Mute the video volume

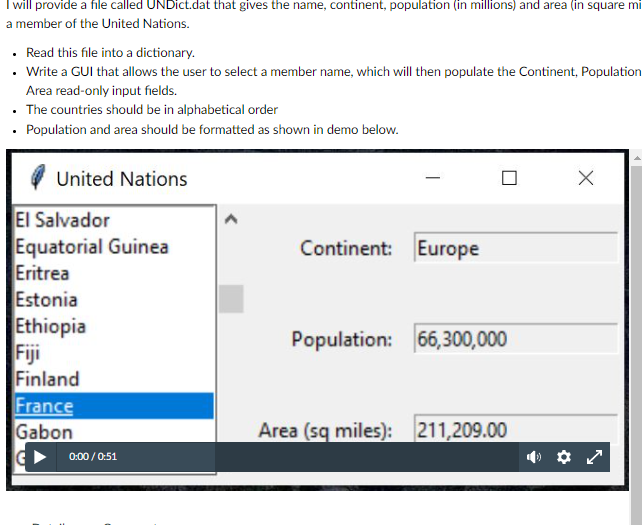tap(533, 457)
